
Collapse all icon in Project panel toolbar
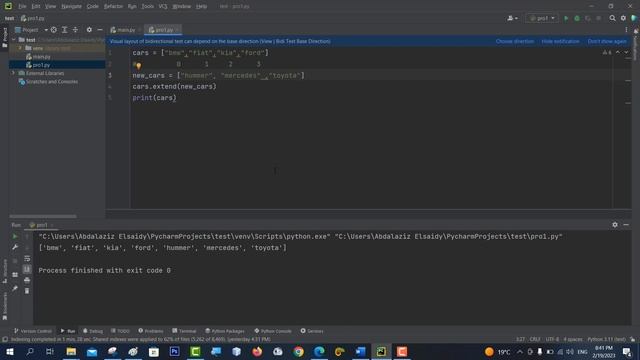(x=76, y=30)
